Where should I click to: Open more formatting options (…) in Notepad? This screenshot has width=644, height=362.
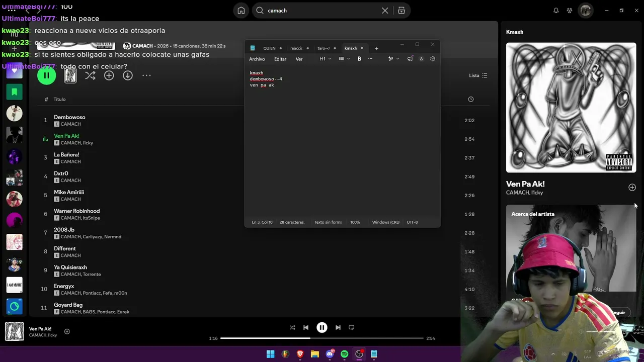pyautogui.click(x=370, y=59)
